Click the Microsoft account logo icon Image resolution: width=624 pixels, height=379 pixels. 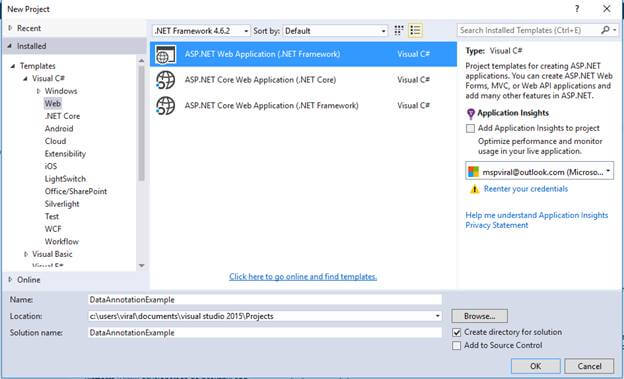pos(473,172)
